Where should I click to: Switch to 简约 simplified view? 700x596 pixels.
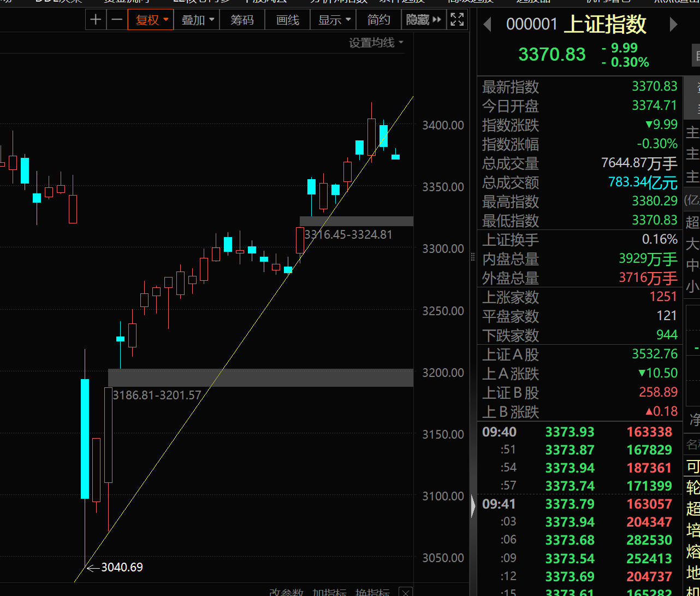[x=378, y=20]
